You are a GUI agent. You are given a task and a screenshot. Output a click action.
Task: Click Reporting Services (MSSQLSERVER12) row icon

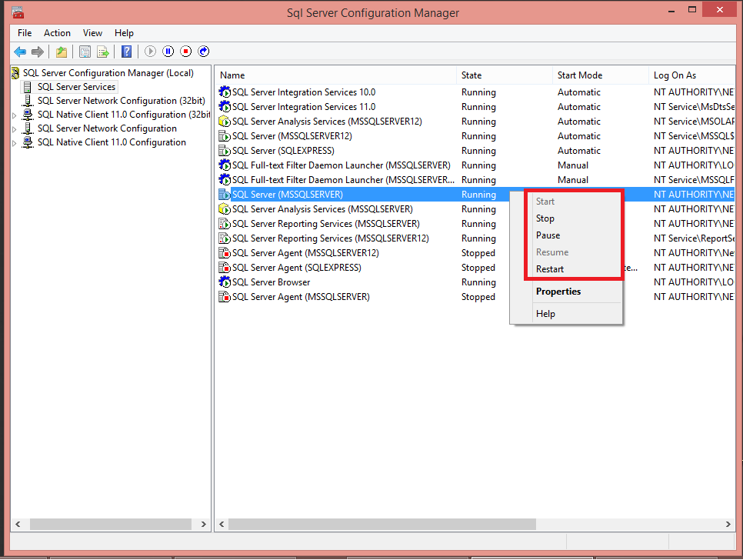click(x=225, y=238)
